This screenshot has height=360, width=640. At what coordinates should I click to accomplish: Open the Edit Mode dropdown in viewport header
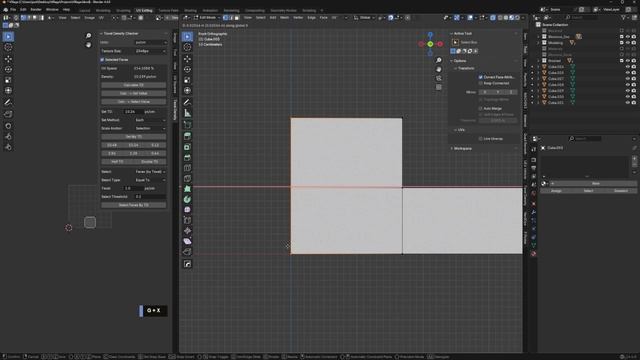point(207,18)
